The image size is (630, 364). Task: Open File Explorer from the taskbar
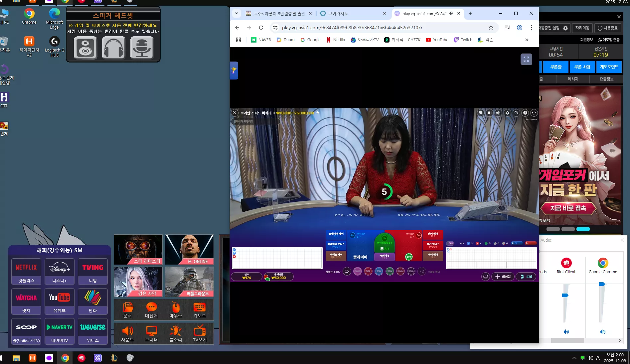coord(16,358)
